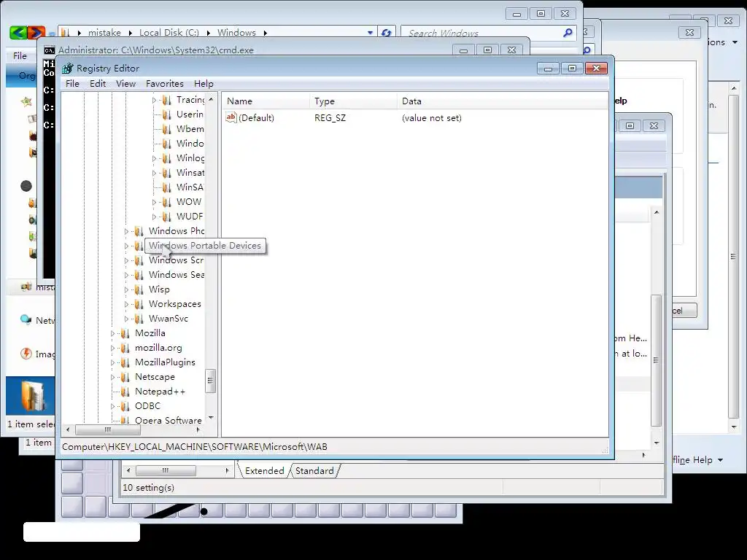This screenshot has height=560, width=747.
Task: Select the Tracing key folder icon
Action: pos(167,100)
